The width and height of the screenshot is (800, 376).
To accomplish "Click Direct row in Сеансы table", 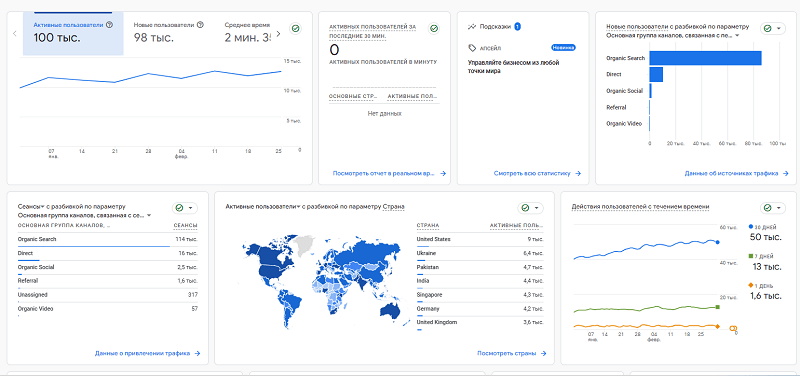I will pyautogui.click(x=108, y=254).
